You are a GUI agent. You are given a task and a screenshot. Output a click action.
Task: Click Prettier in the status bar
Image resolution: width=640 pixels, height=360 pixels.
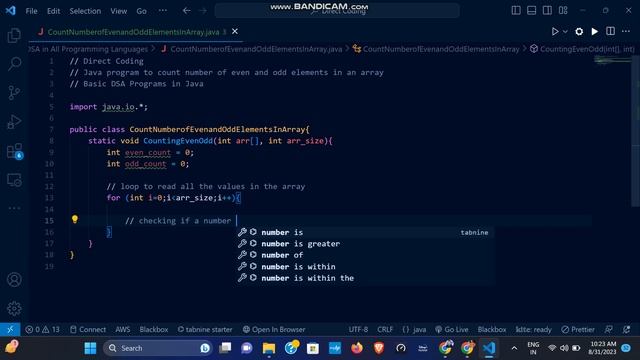tap(578, 329)
